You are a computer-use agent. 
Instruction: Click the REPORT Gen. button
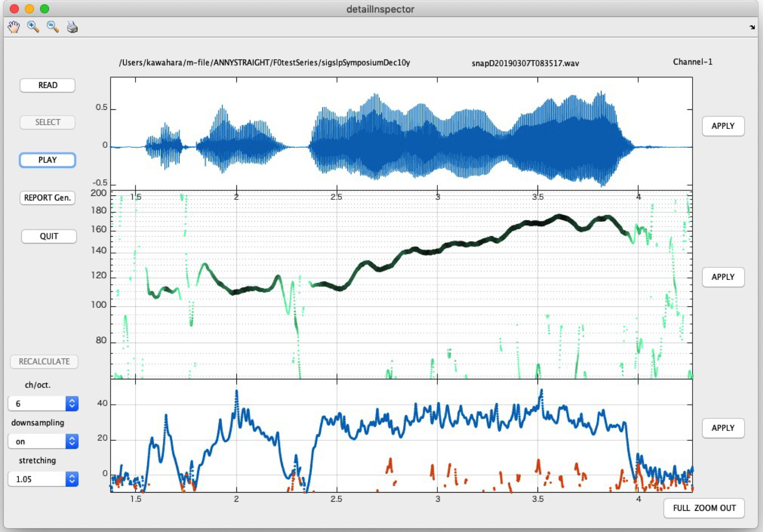pyautogui.click(x=47, y=198)
